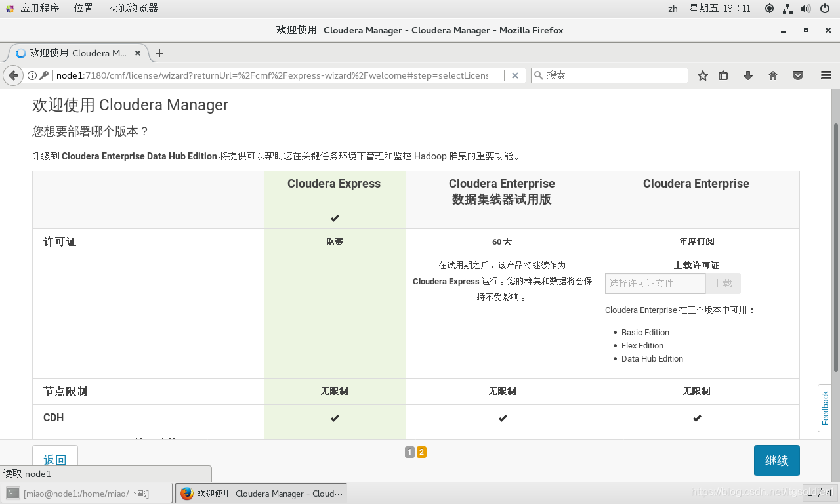
Task: Maximize the Firefox window
Action: (806, 31)
